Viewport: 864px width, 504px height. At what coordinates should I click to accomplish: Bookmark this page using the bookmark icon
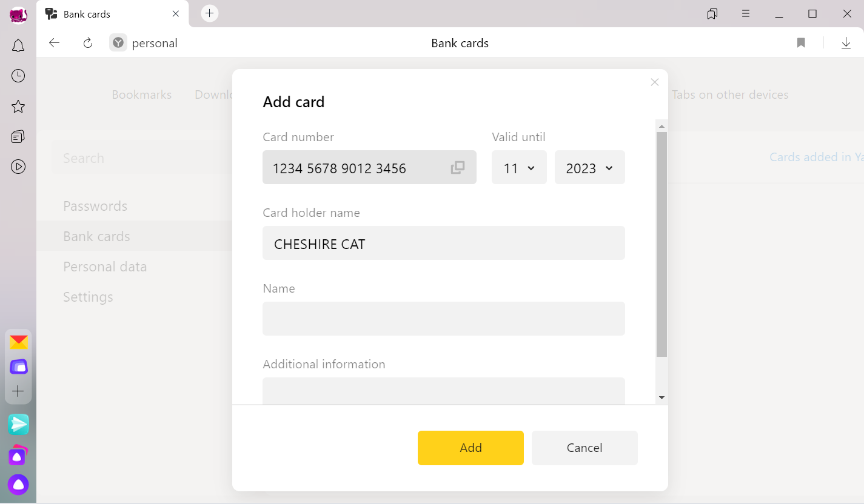(801, 43)
